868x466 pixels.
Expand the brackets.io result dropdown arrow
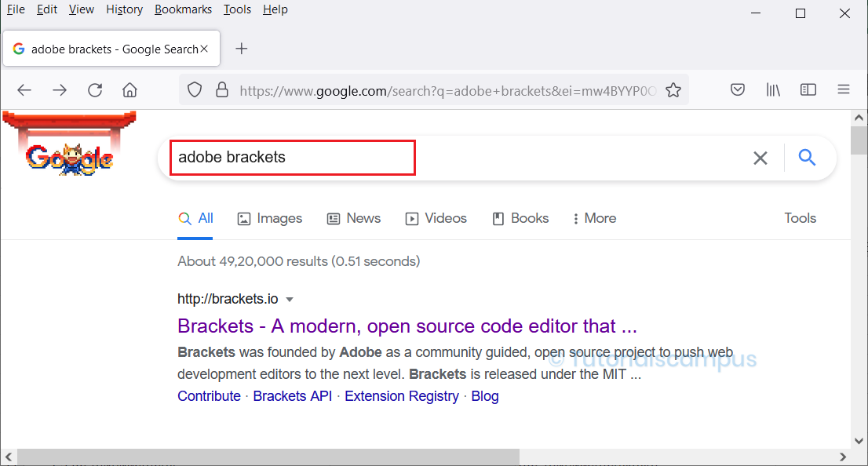[289, 300]
